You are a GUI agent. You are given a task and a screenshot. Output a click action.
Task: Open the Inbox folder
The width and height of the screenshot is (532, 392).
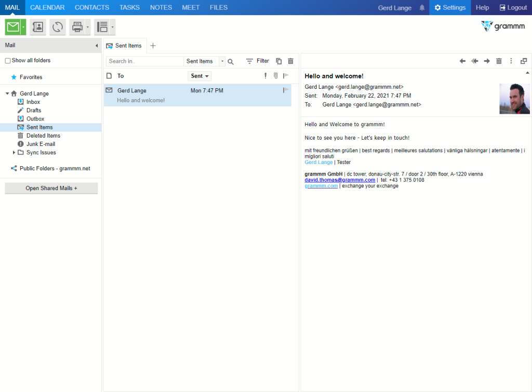[33, 102]
